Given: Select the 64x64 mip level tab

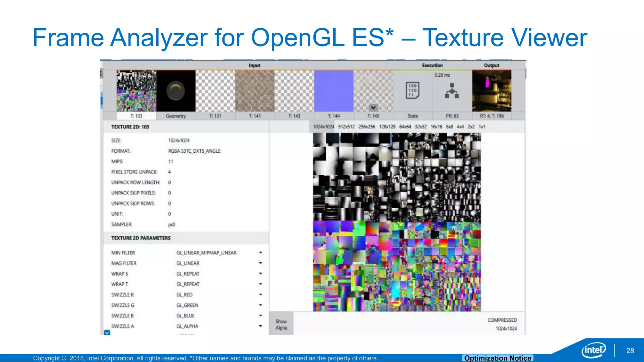Looking at the screenshot, I should click(405, 127).
